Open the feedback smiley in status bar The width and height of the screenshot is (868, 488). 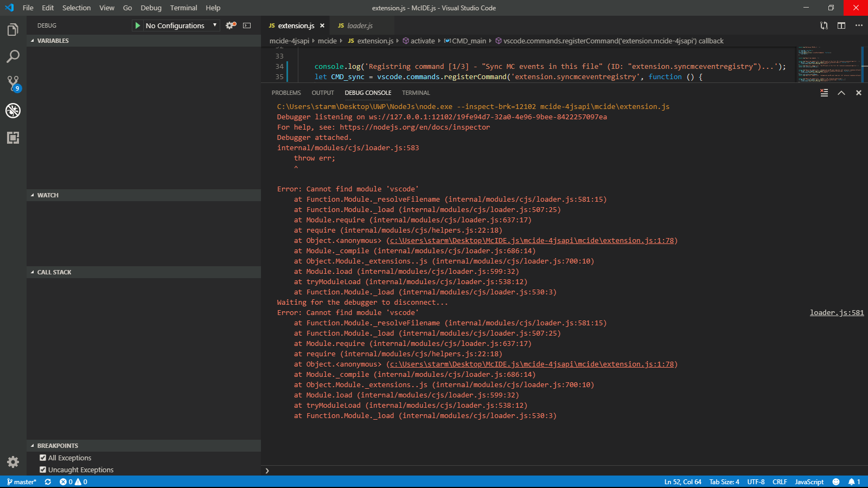coord(836,481)
